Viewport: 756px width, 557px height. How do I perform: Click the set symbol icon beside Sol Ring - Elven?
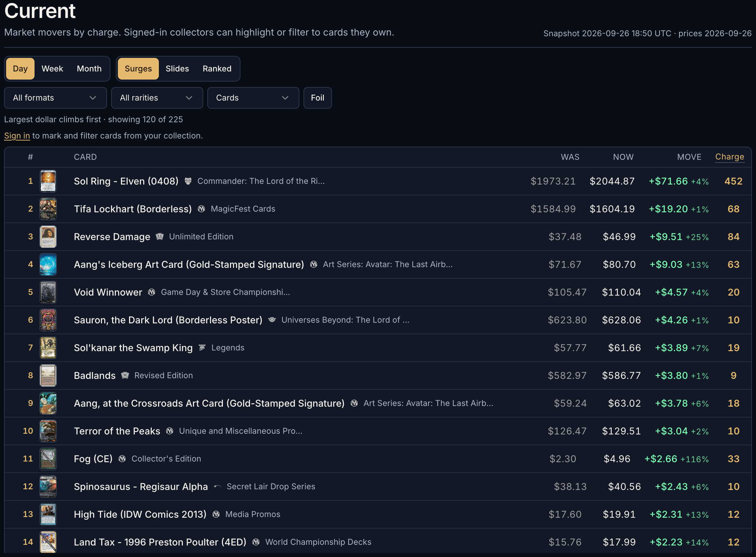[x=188, y=181]
